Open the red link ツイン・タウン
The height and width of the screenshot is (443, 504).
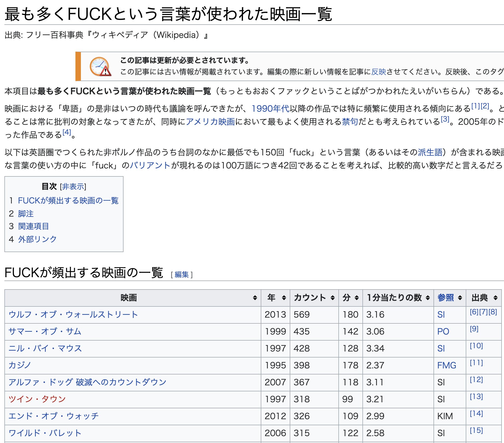point(37,399)
